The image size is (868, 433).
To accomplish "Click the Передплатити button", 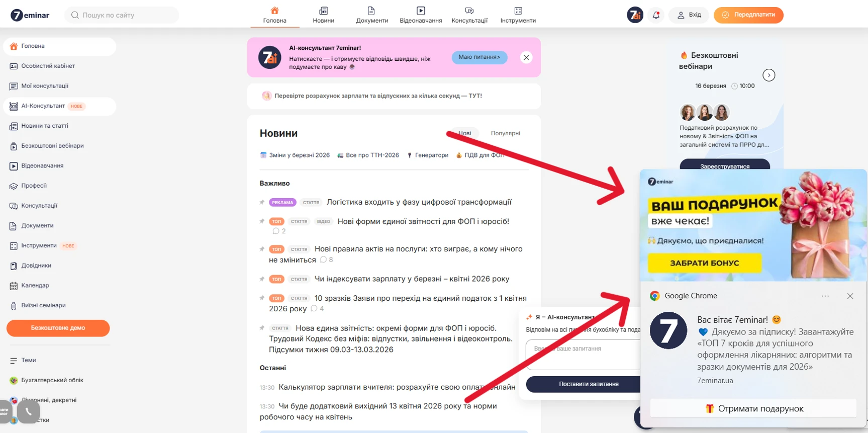I will click(x=748, y=15).
